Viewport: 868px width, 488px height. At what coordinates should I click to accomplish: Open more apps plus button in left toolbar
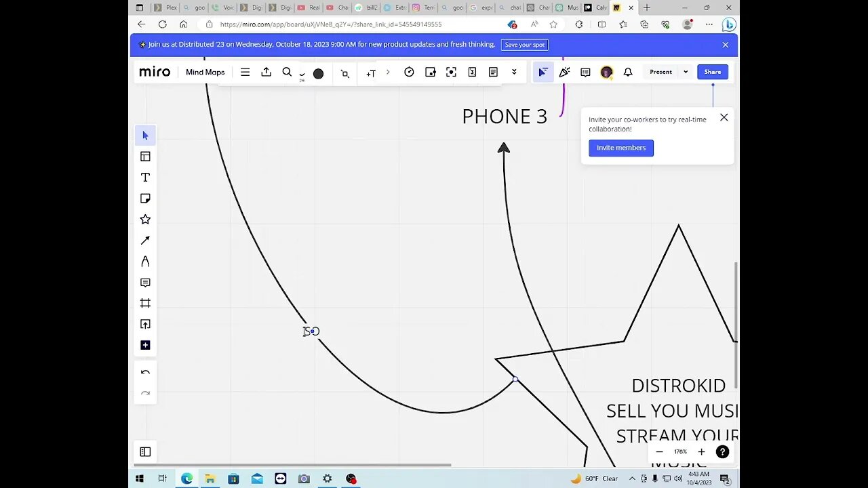[x=145, y=345]
